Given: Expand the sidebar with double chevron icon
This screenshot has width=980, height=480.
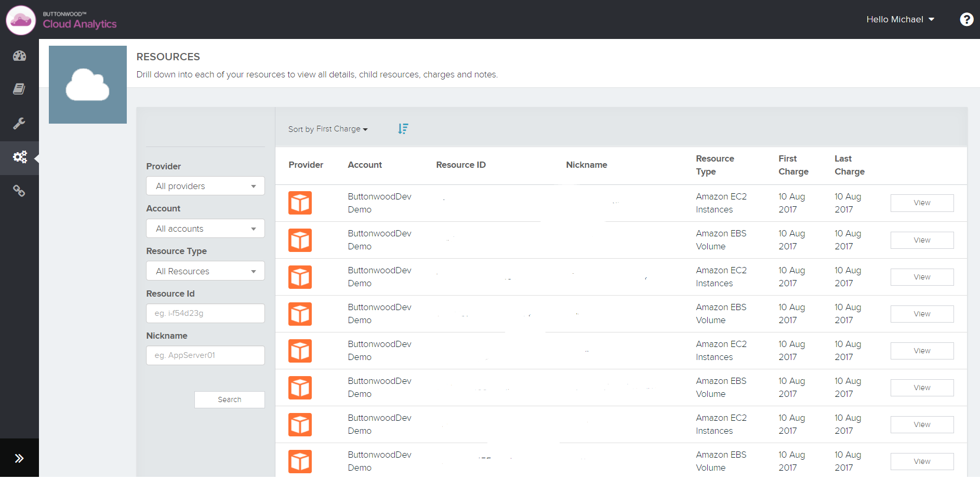Looking at the screenshot, I should (x=19, y=458).
